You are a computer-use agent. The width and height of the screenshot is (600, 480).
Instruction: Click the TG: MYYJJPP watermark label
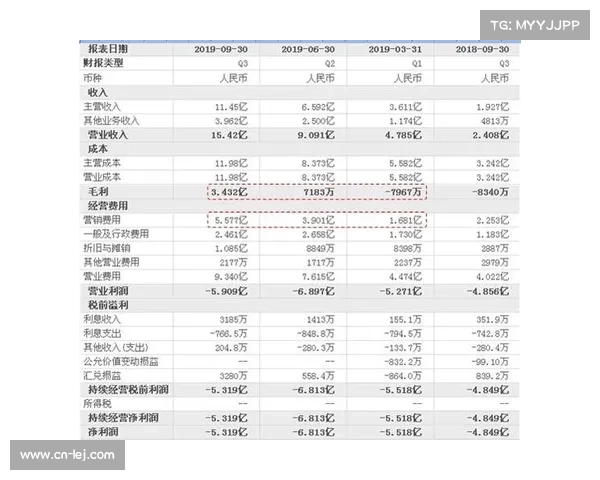(x=534, y=22)
